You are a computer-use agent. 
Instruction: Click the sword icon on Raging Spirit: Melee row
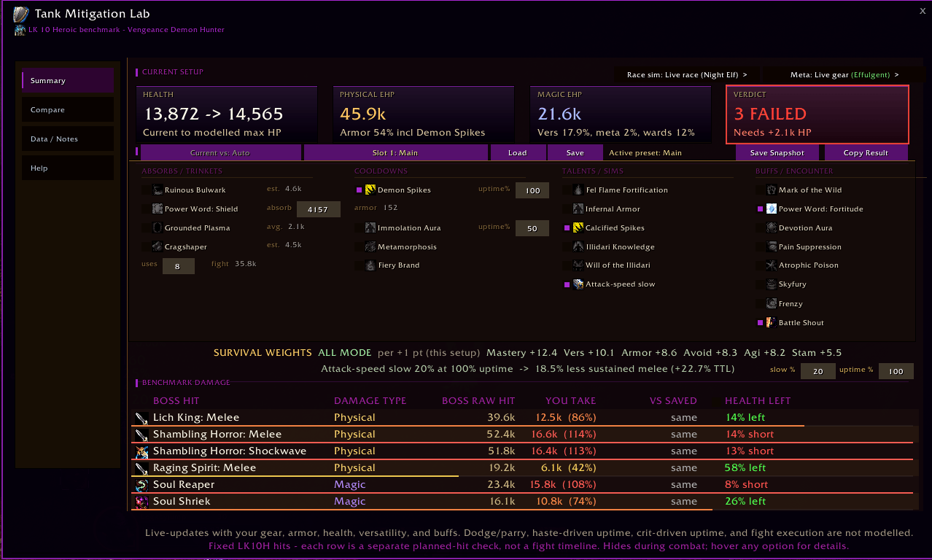(x=141, y=468)
